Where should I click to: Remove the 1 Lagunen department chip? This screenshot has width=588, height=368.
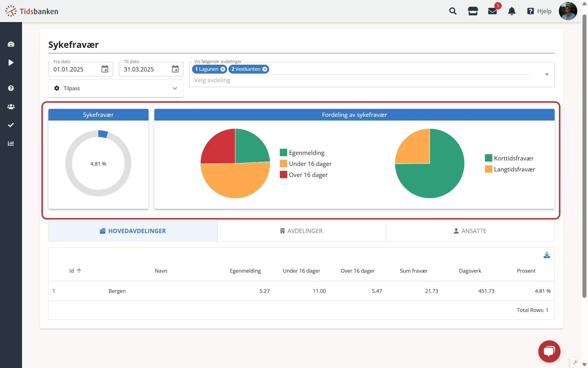coord(223,69)
